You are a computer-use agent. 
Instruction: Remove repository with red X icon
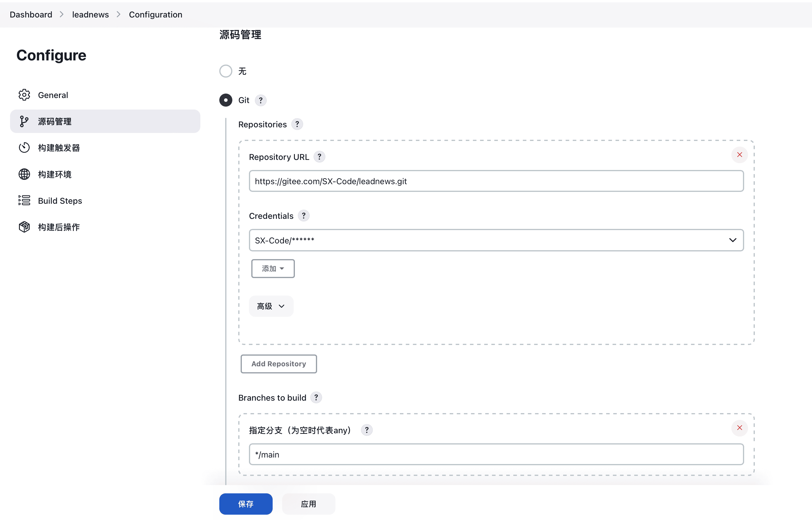(739, 155)
